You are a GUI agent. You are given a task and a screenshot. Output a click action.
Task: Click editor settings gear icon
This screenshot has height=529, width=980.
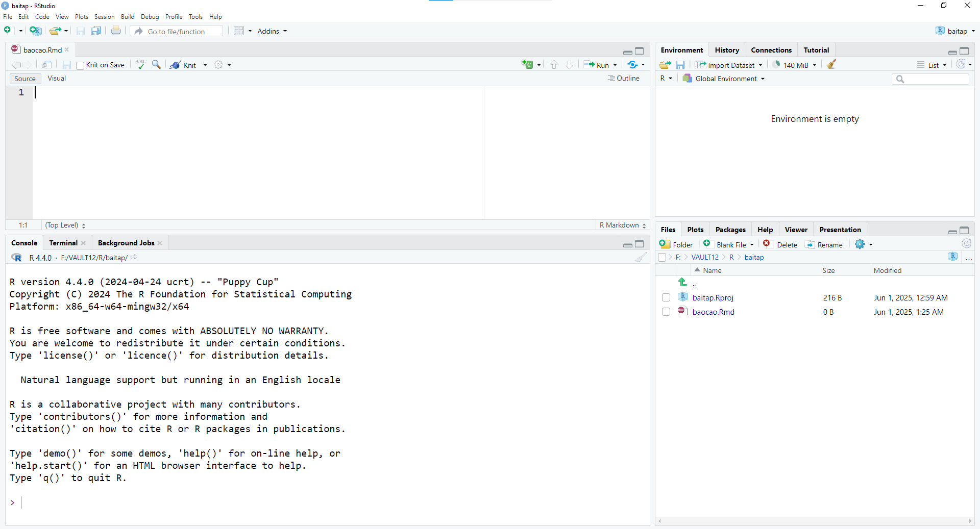[218, 65]
